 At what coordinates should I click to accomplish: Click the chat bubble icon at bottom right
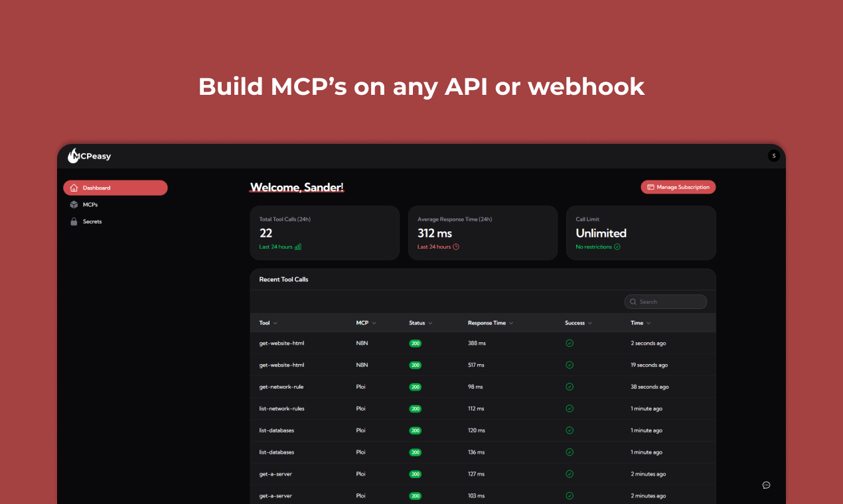[766, 485]
